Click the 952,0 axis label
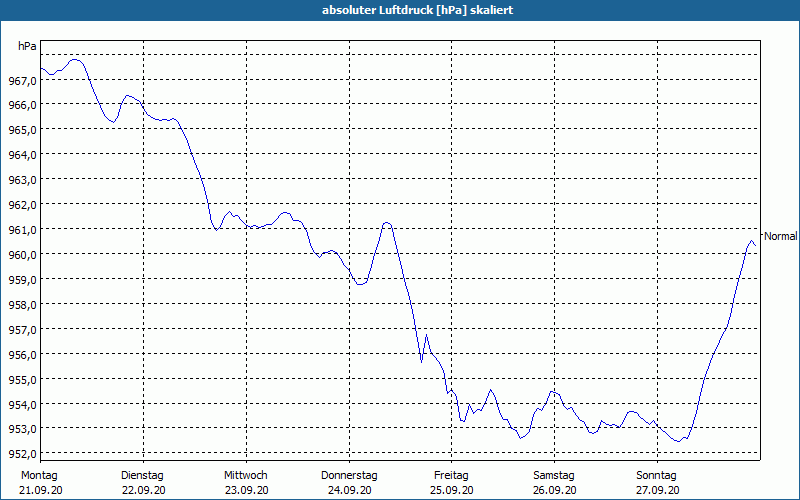Viewport: 800px width, 500px height. pyautogui.click(x=22, y=454)
